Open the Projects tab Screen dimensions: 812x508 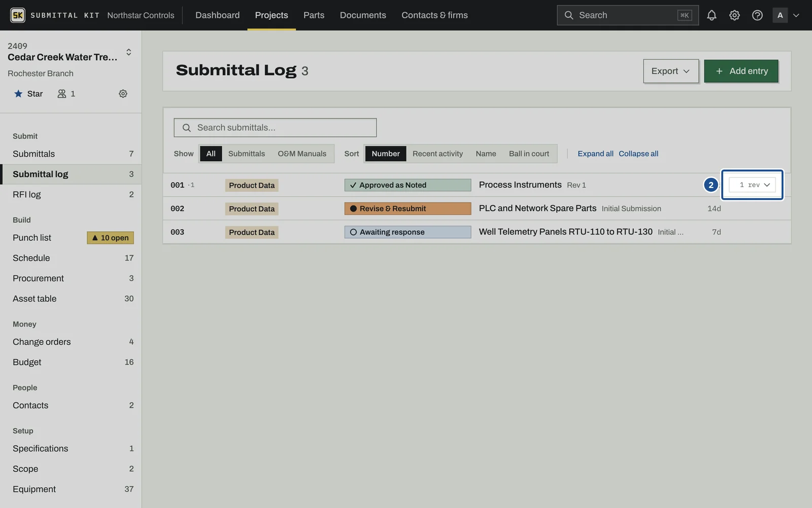(272, 15)
